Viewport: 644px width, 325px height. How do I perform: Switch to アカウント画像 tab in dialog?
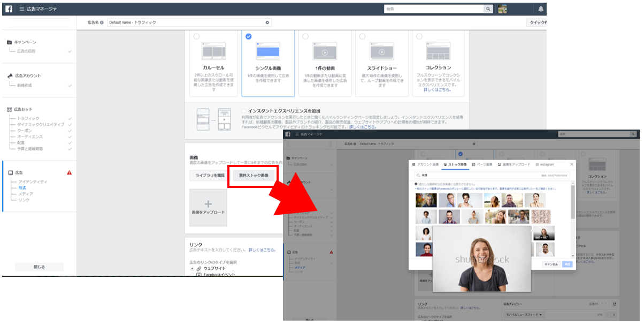point(425,164)
